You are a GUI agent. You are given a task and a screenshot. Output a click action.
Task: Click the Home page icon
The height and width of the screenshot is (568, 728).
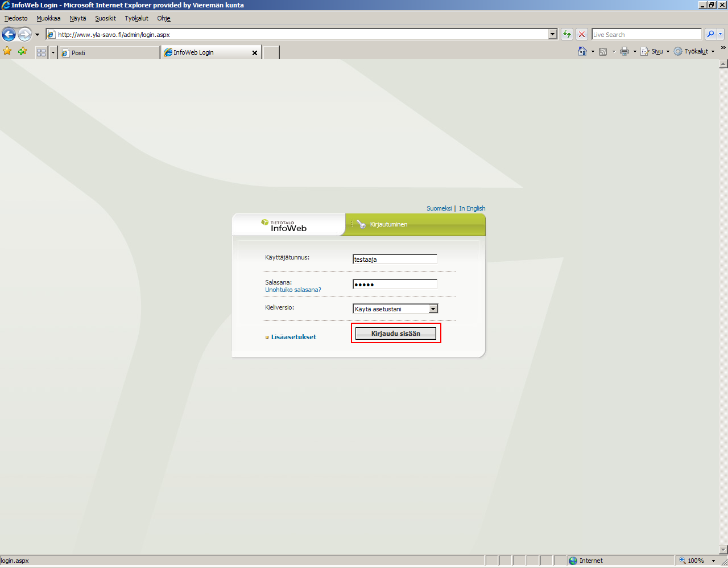[582, 51]
